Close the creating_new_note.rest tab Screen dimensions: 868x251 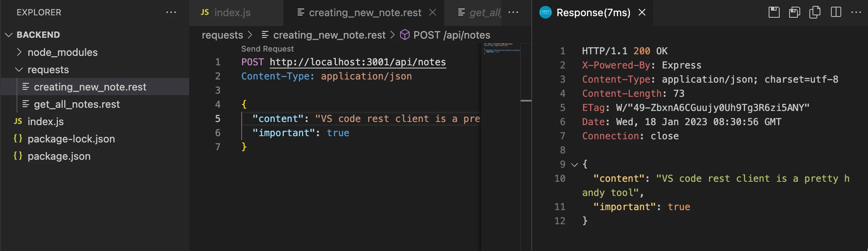tap(433, 12)
